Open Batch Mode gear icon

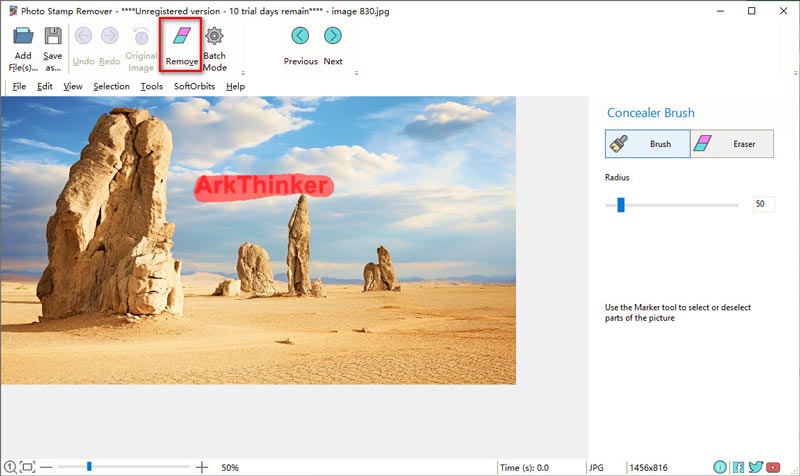[x=214, y=36]
